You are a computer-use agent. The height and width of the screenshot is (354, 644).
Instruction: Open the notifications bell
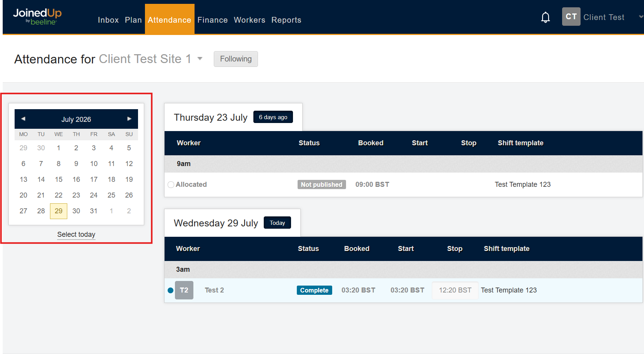pyautogui.click(x=545, y=17)
